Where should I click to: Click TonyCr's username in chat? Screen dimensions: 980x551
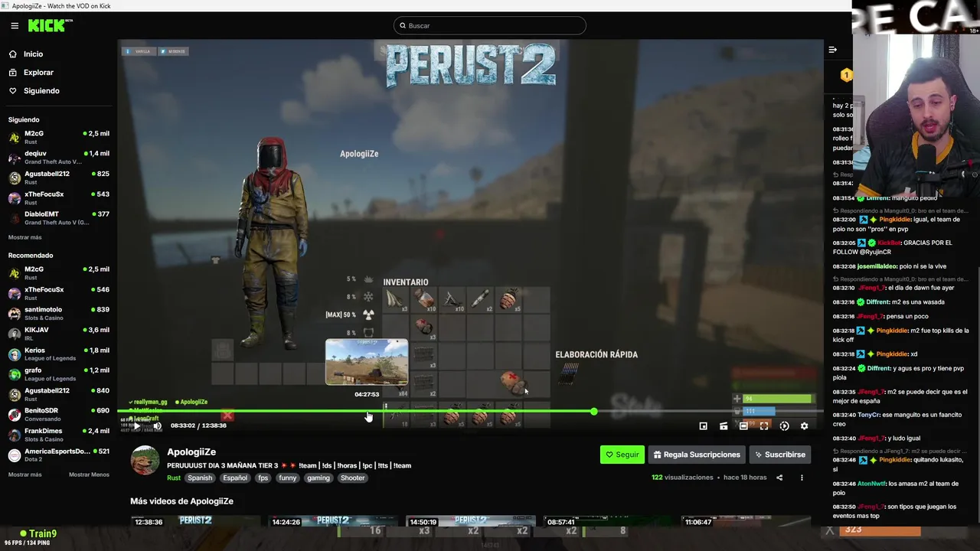[x=868, y=415]
